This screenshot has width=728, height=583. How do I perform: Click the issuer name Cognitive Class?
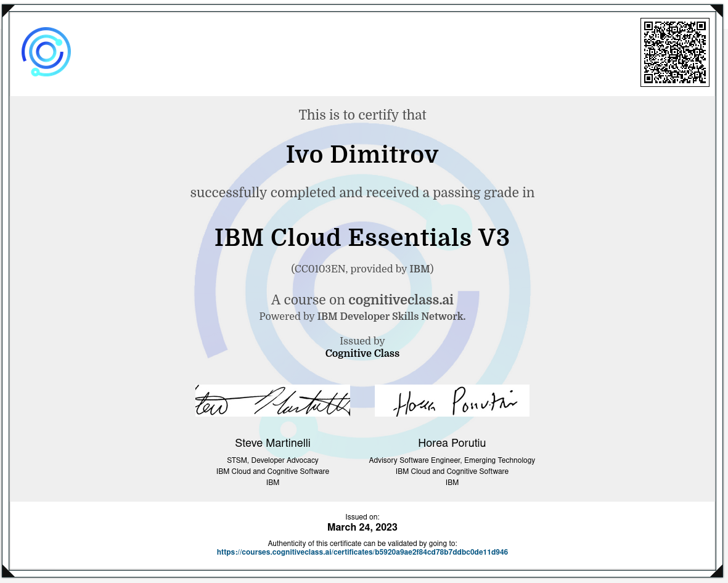(362, 353)
